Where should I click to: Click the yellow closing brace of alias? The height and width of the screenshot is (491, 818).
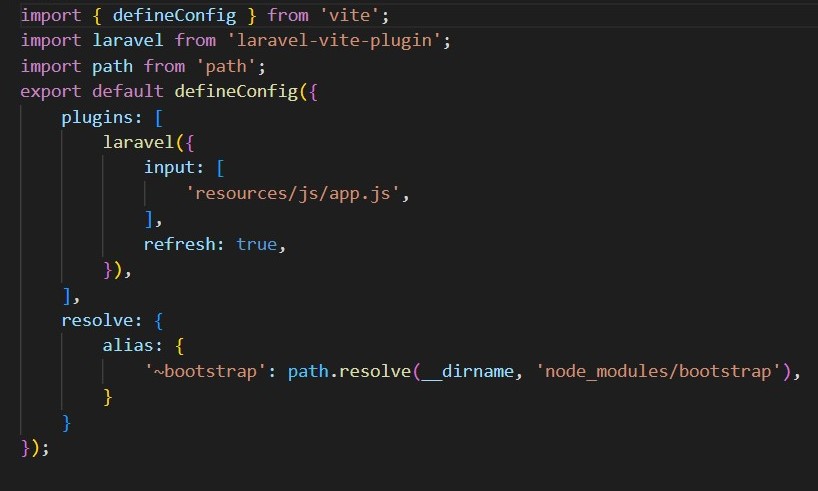click(107, 398)
